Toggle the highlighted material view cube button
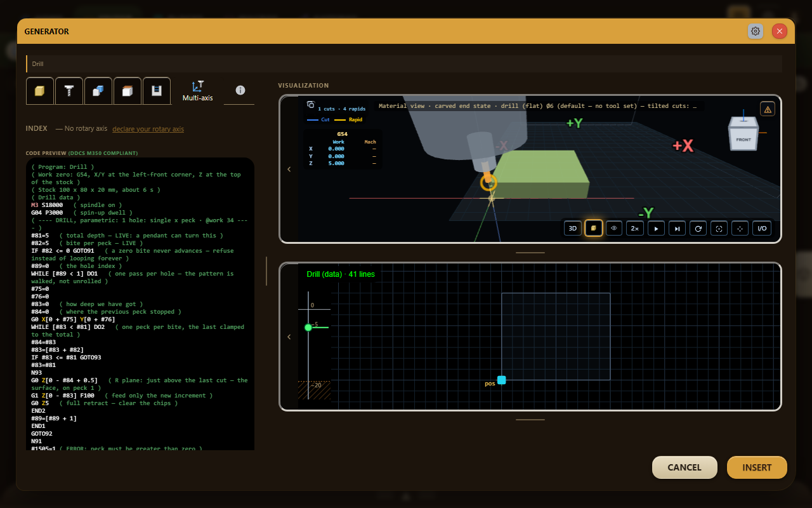Screen dimensions: 812x508 594,228
